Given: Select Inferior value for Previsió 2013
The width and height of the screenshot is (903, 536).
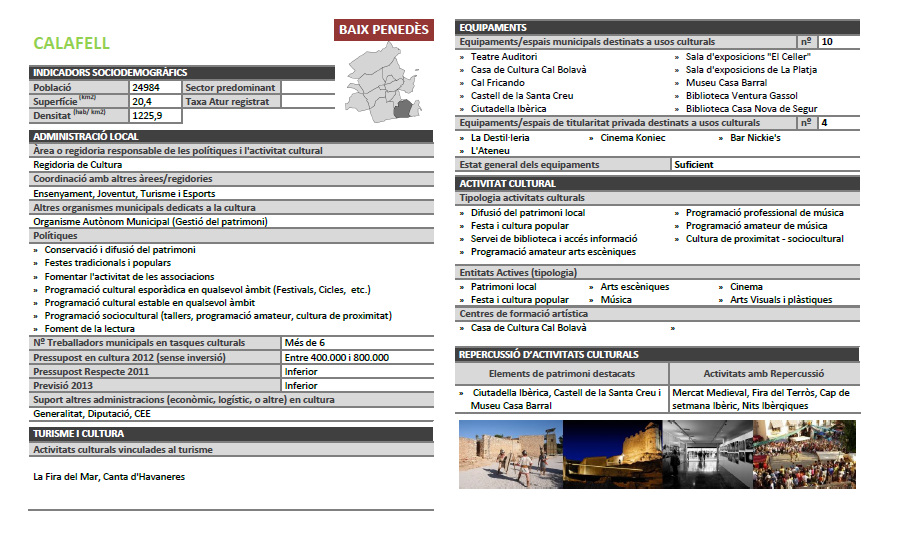Looking at the screenshot, I should 301,386.
